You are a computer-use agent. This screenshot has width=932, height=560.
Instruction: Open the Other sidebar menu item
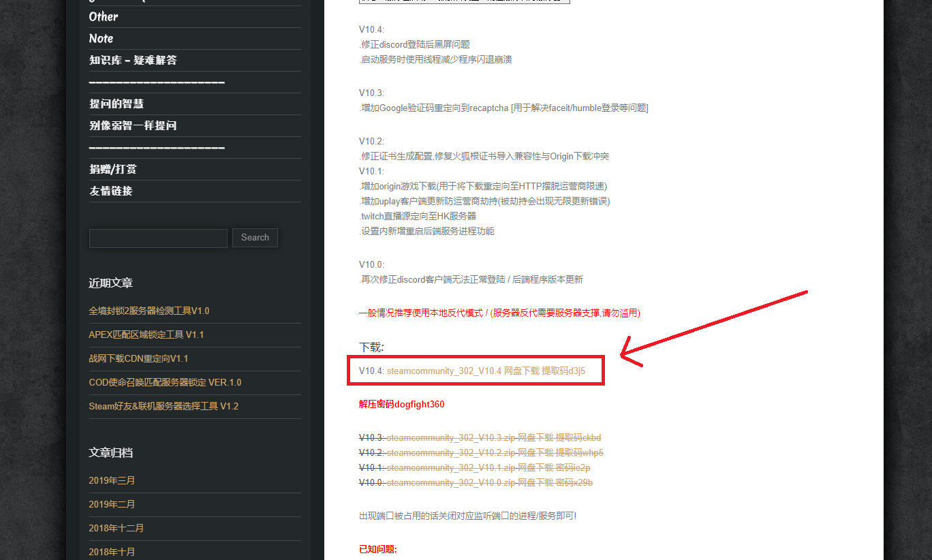(x=104, y=16)
